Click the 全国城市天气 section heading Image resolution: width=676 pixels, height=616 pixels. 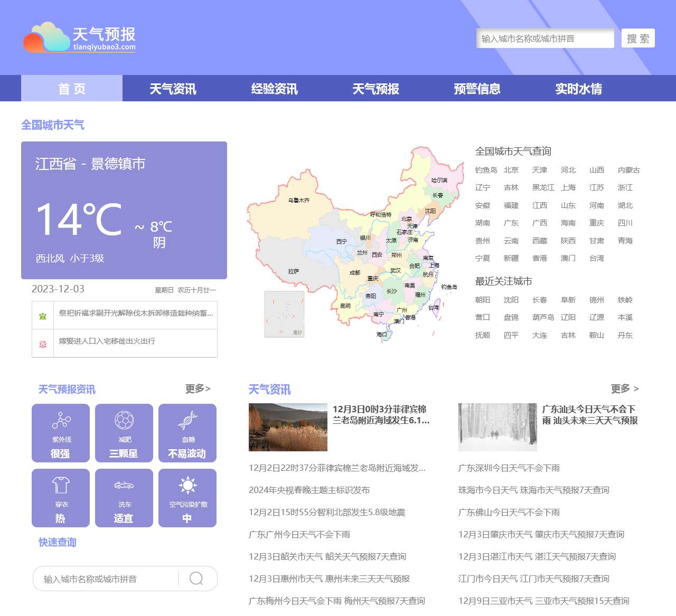pyautogui.click(x=53, y=125)
